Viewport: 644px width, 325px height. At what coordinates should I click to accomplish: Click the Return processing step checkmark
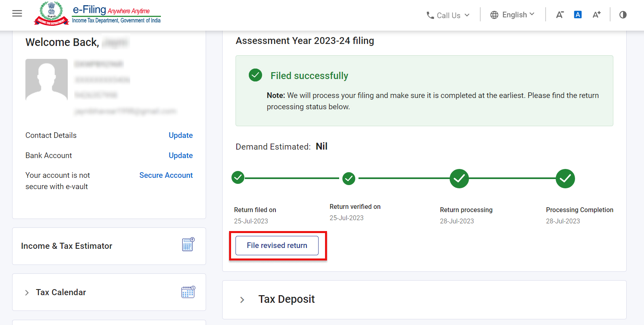(459, 179)
